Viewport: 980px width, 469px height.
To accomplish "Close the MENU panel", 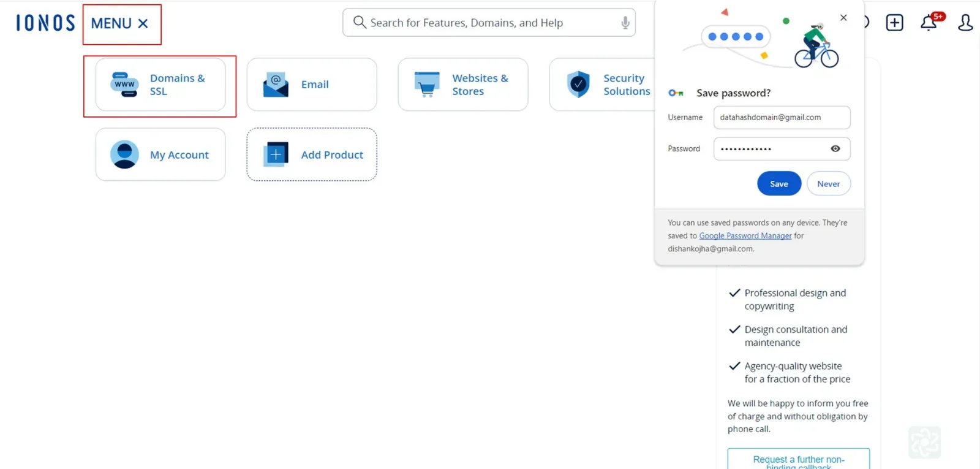I will 143,23.
